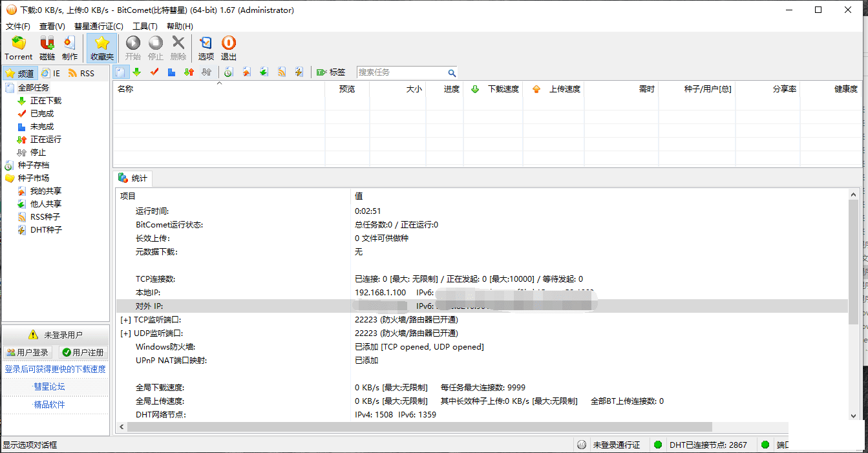Image resolution: width=868 pixels, height=453 pixels.
Task: Open the 标签 tags button
Action: coord(331,72)
